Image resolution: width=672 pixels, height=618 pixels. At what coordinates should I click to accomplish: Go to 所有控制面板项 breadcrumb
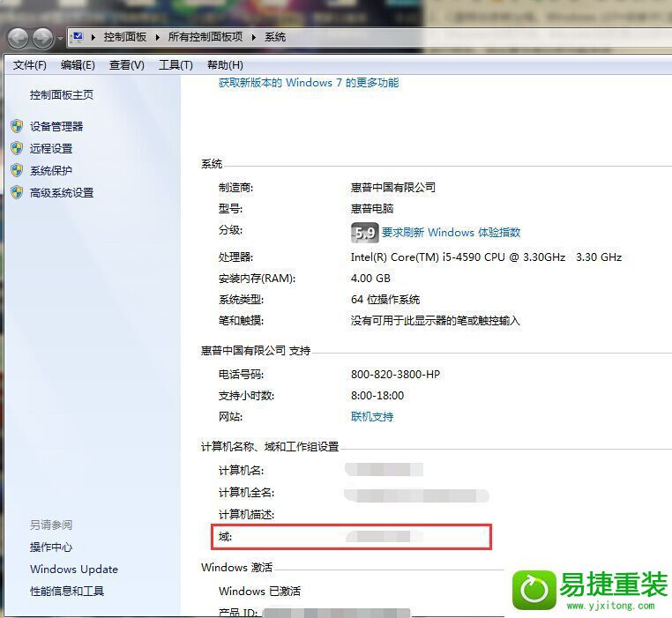(205, 37)
